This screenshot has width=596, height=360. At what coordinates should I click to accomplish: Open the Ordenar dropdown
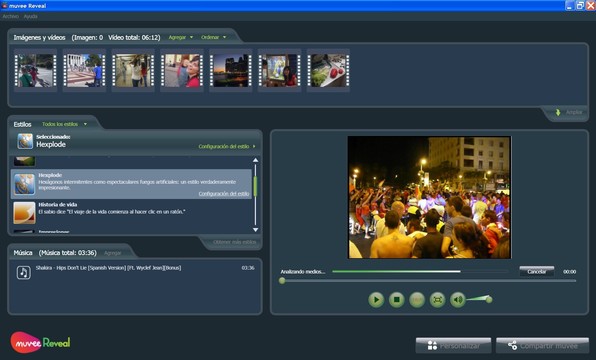tap(214, 37)
